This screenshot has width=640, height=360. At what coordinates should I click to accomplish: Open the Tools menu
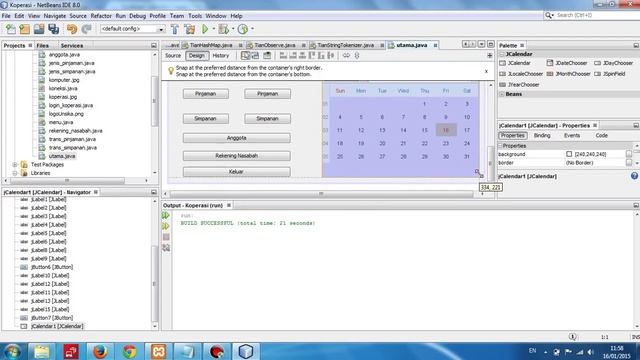pyautogui.click(x=195, y=16)
